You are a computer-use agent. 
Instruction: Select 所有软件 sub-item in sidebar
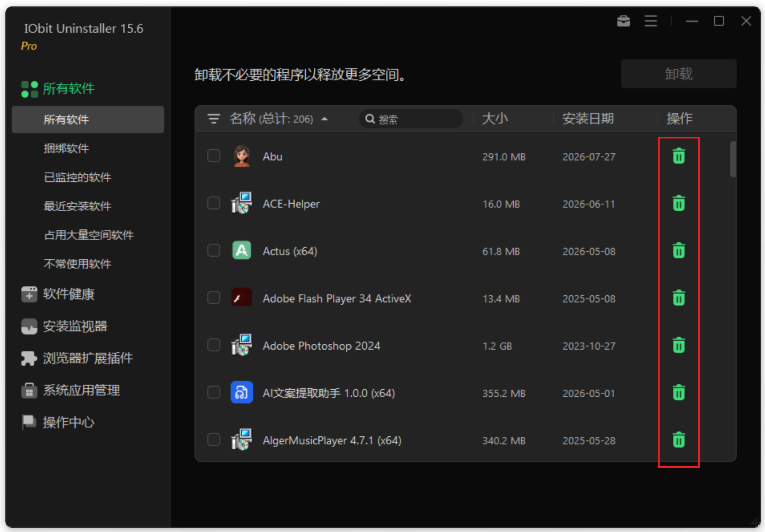(x=88, y=119)
